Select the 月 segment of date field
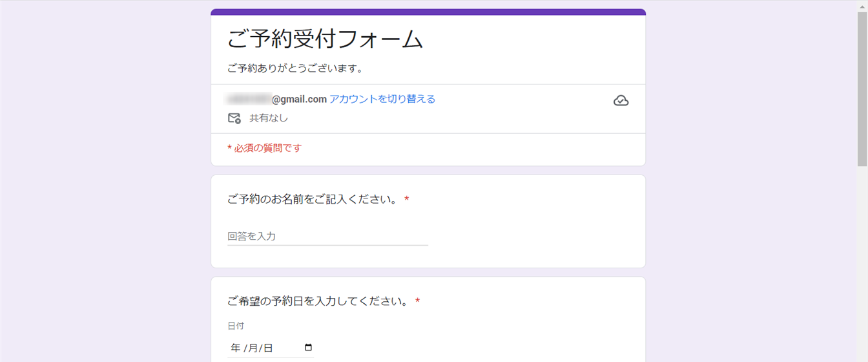Viewport: 868px width, 362px height. 251,348
